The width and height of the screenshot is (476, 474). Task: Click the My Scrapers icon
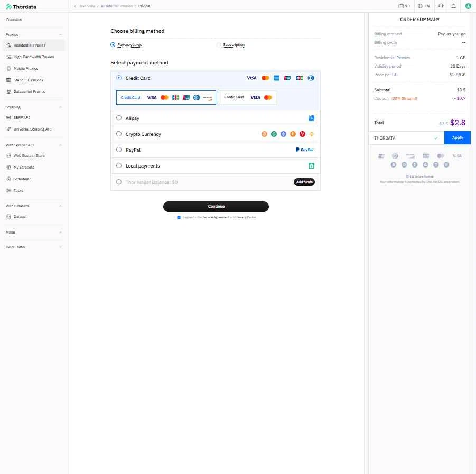tap(9, 168)
